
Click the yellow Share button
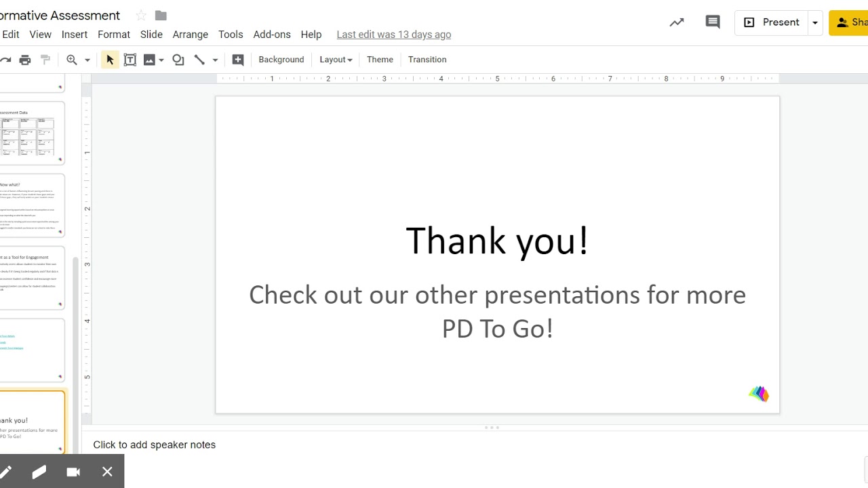(849, 22)
